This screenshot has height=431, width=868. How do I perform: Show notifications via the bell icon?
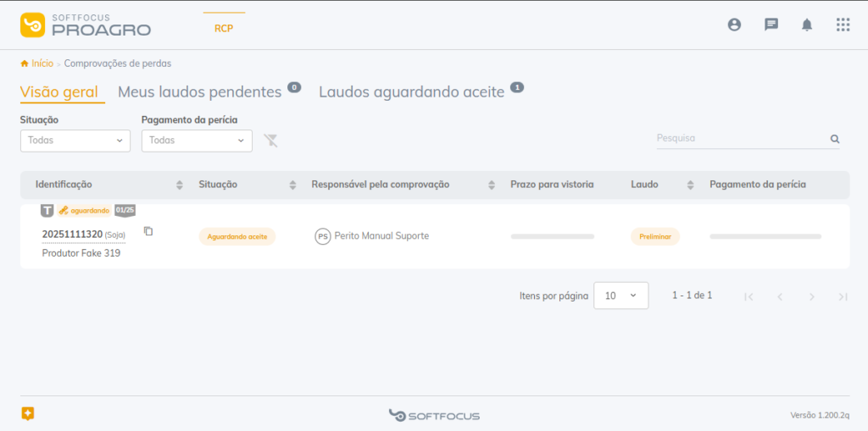point(807,25)
